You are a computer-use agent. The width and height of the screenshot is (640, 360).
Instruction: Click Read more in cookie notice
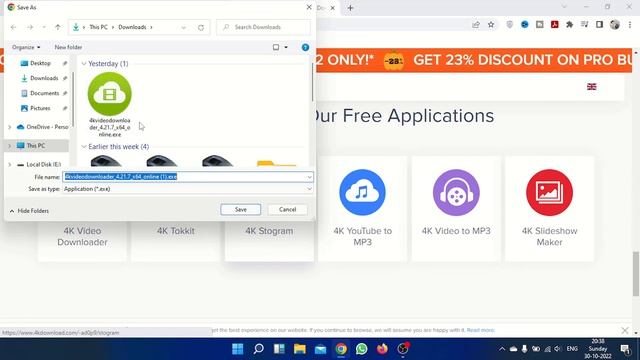(x=480, y=330)
